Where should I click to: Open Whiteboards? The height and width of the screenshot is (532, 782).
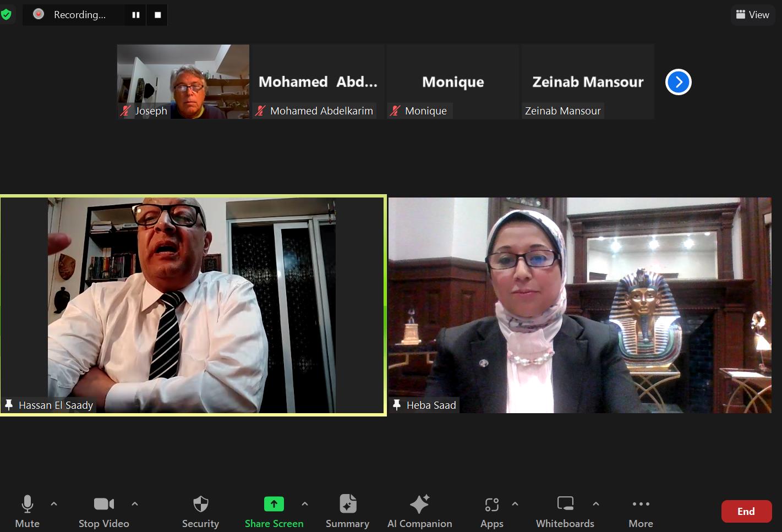pos(565,511)
